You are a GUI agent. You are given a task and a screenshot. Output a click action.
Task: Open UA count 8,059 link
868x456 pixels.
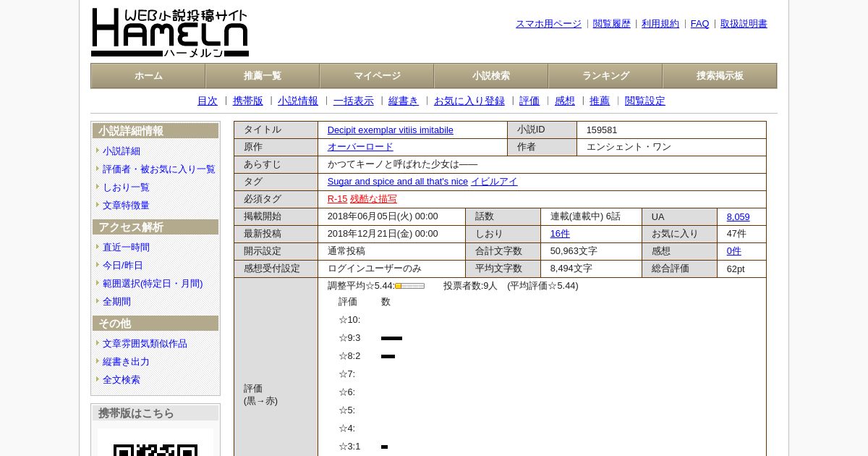click(x=738, y=217)
